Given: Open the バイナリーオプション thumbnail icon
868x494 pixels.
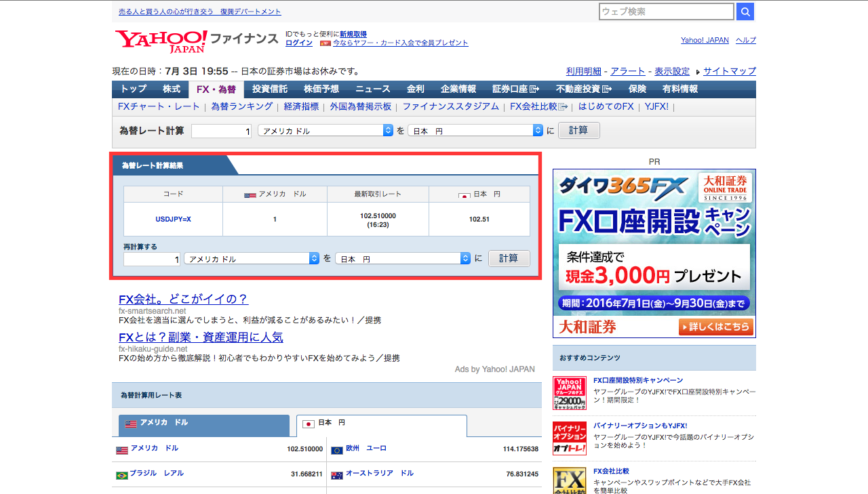Looking at the screenshot, I should tap(570, 438).
